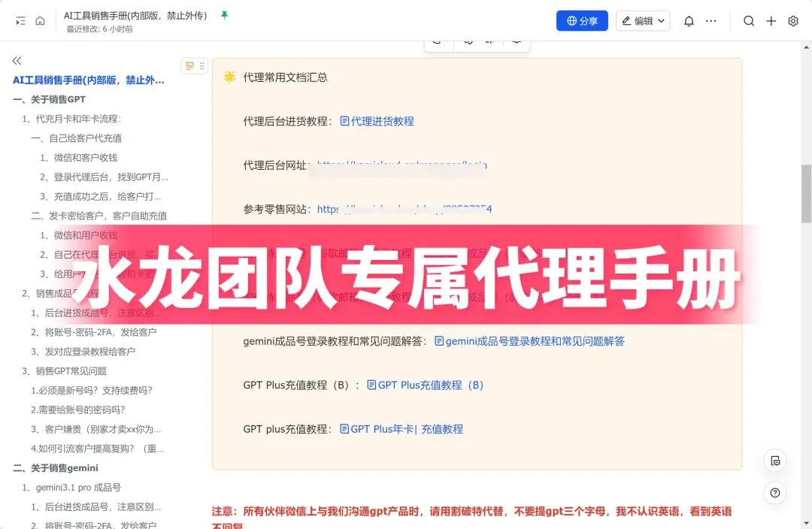Select 4.如何引流客户提高复购？ item
This screenshot has width=812, height=529.
[x=97, y=449]
